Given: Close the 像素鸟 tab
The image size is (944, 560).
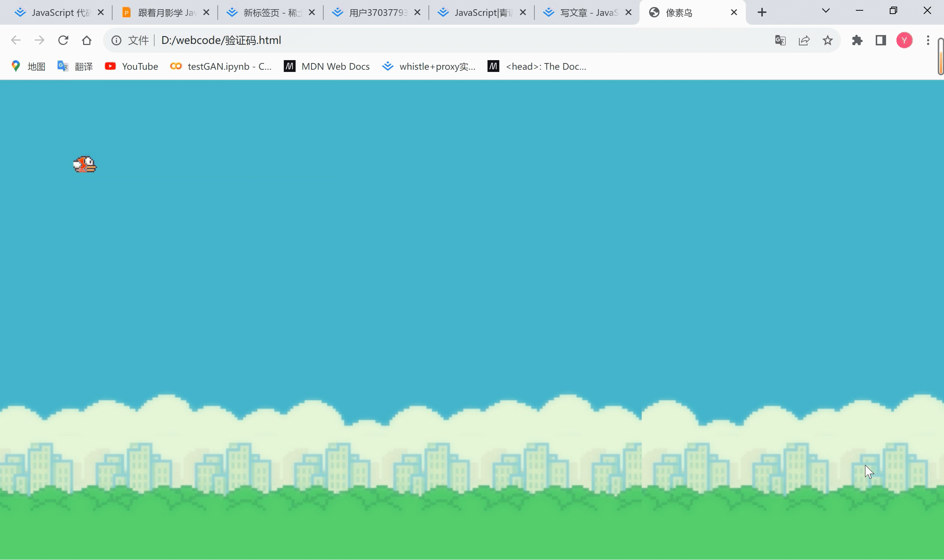Looking at the screenshot, I should point(734,13).
